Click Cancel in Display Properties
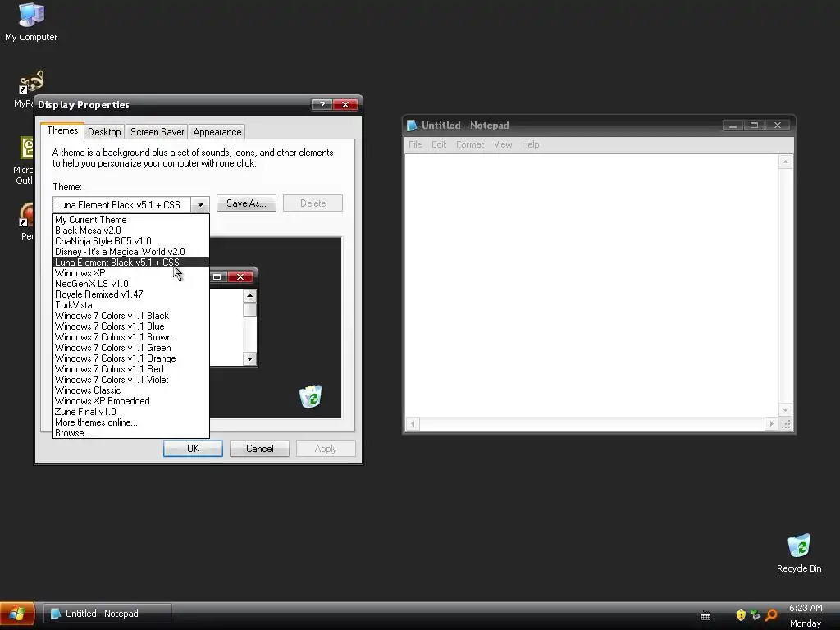Screen dimensions: 840x630 259,449
